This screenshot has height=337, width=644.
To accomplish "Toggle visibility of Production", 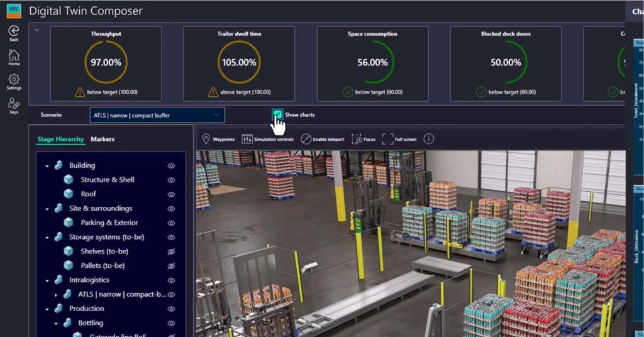I will pyautogui.click(x=171, y=309).
